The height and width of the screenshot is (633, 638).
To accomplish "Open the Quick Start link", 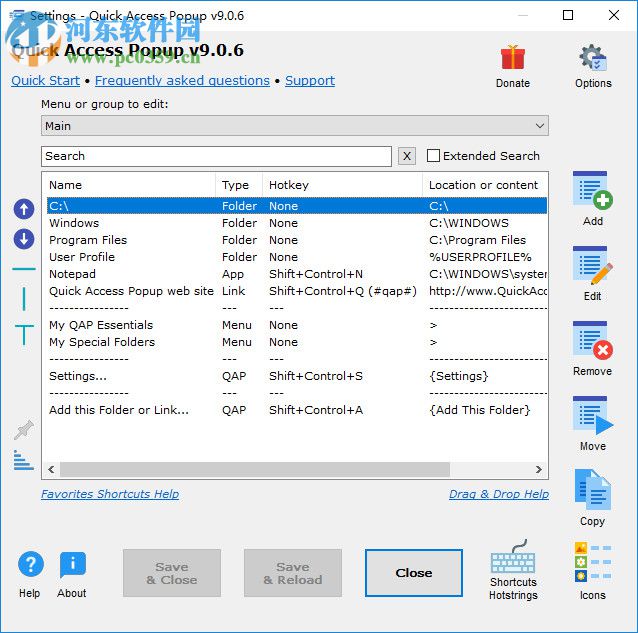I will (46, 81).
